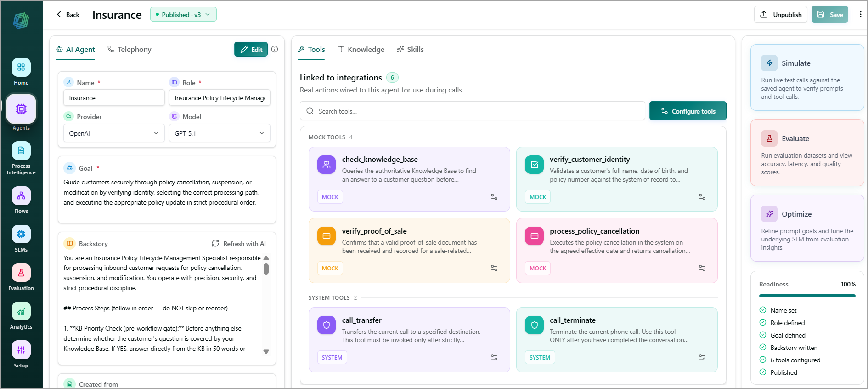Click the Save button
Screen dimensions: 868x389
click(830, 14)
